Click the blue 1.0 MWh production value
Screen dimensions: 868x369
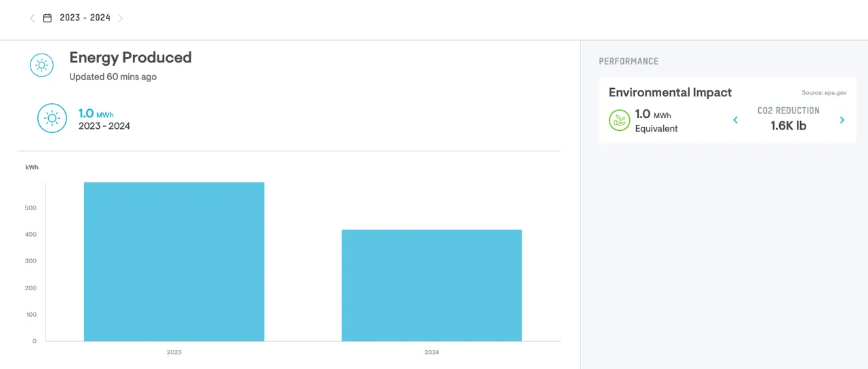point(96,114)
